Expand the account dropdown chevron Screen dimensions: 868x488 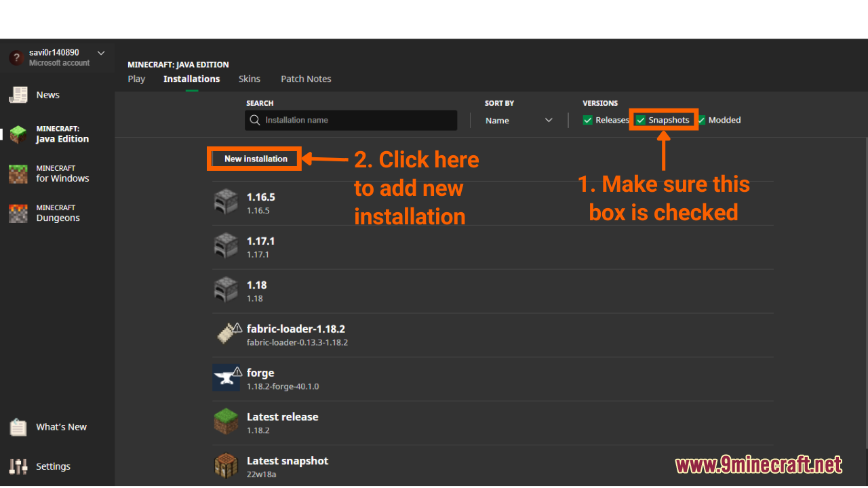pyautogui.click(x=101, y=53)
